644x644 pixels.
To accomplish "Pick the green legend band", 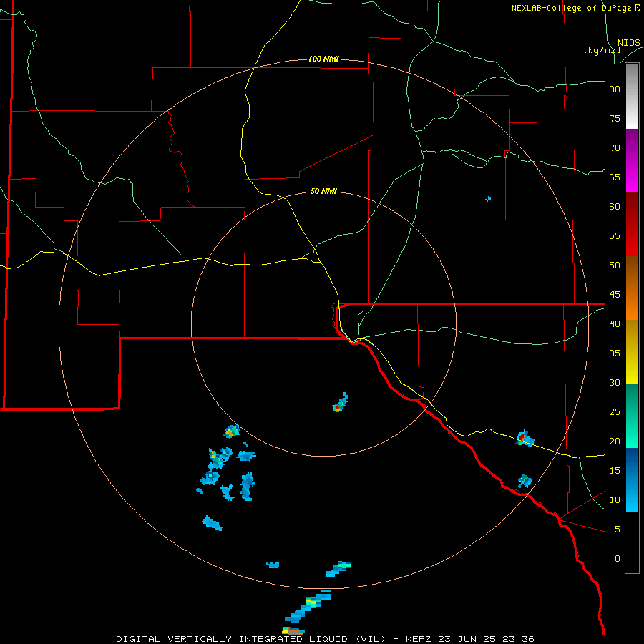I will pos(632,416).
